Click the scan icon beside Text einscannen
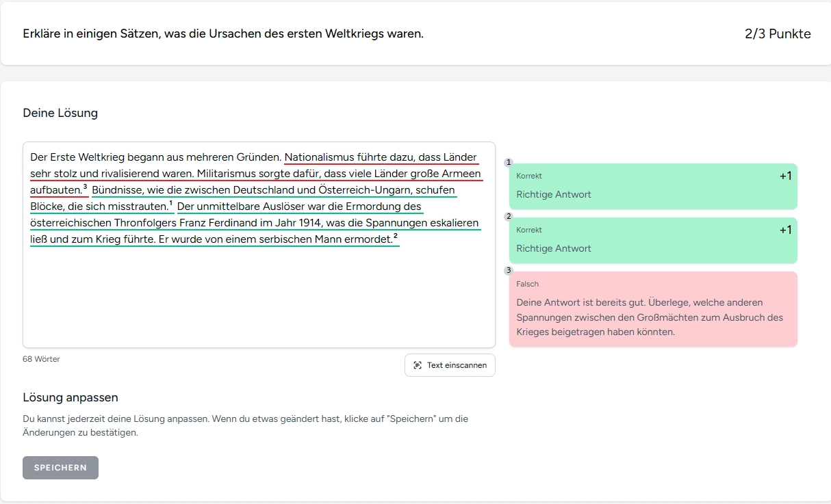 [x=418, y=365]
